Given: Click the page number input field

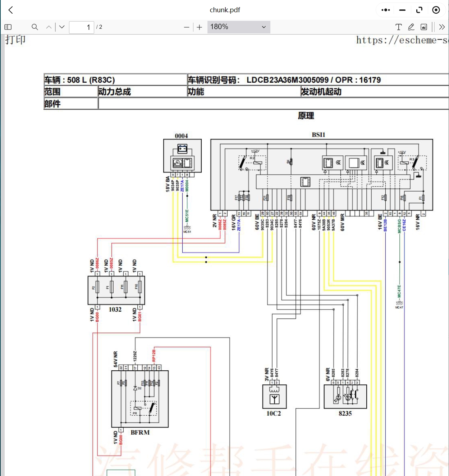Looking at the screenshot, I should tap(81, 27).
